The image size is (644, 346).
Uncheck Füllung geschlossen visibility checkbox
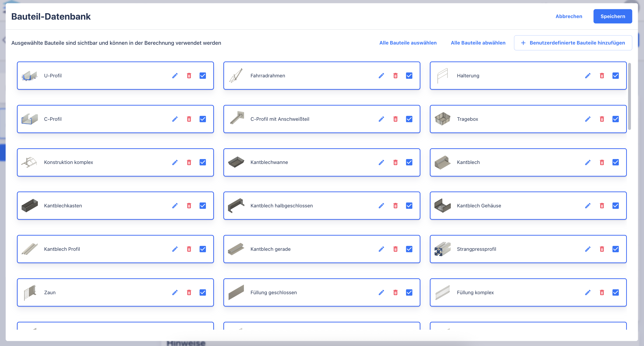tap(409, 292)
